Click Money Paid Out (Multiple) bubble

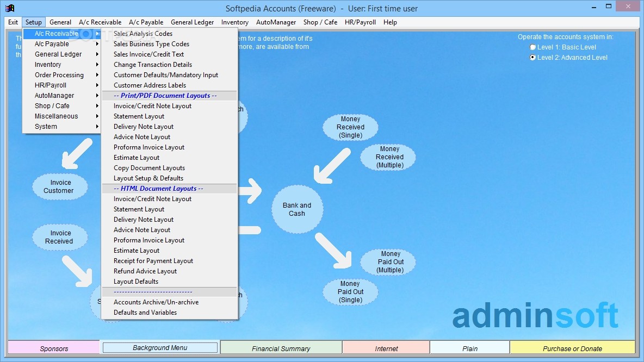tap(388, 262)
